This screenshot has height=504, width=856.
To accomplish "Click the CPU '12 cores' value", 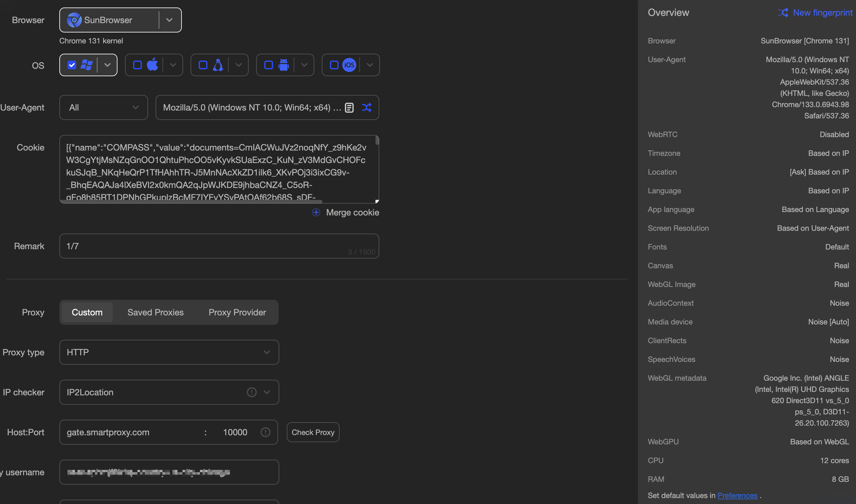I will [x=834, y=460].
